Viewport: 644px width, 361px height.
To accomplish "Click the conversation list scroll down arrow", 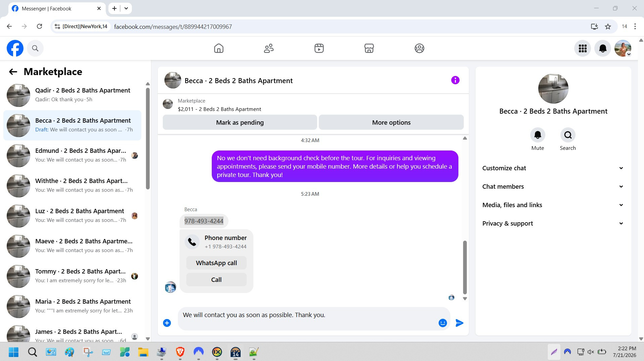I will [148, 339].
